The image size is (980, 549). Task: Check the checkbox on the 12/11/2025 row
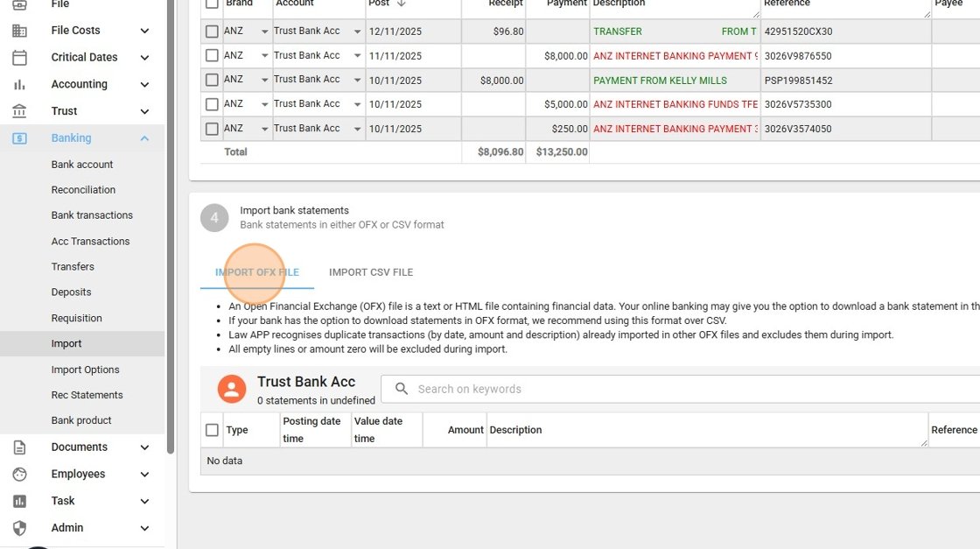pyautogui.click(x=211, y=31)
